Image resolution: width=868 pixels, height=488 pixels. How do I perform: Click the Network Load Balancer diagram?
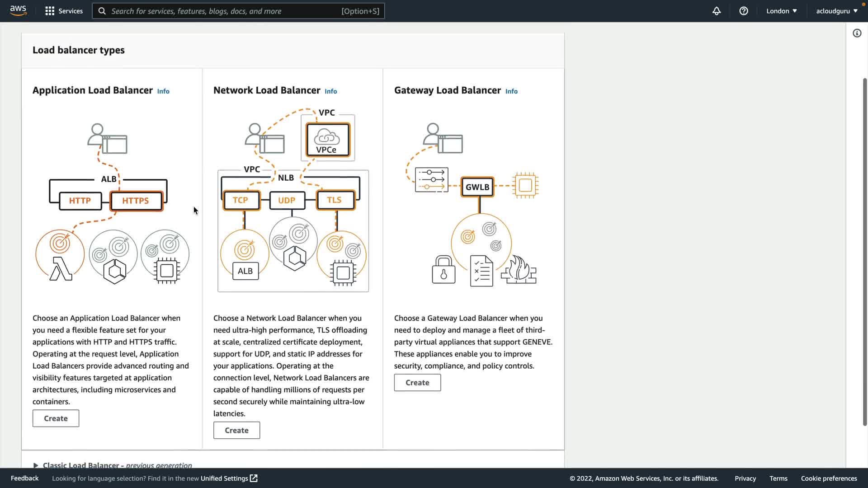293,200
